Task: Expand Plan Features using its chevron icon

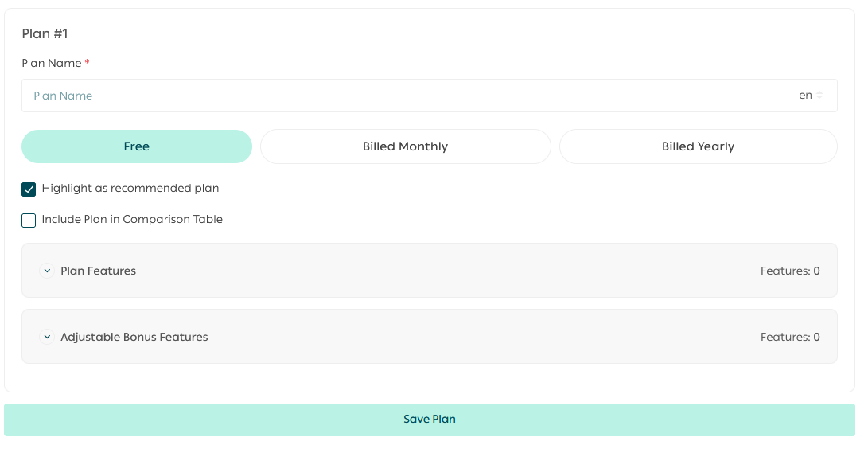Action: pyautogui.click(x=47, y=271)
